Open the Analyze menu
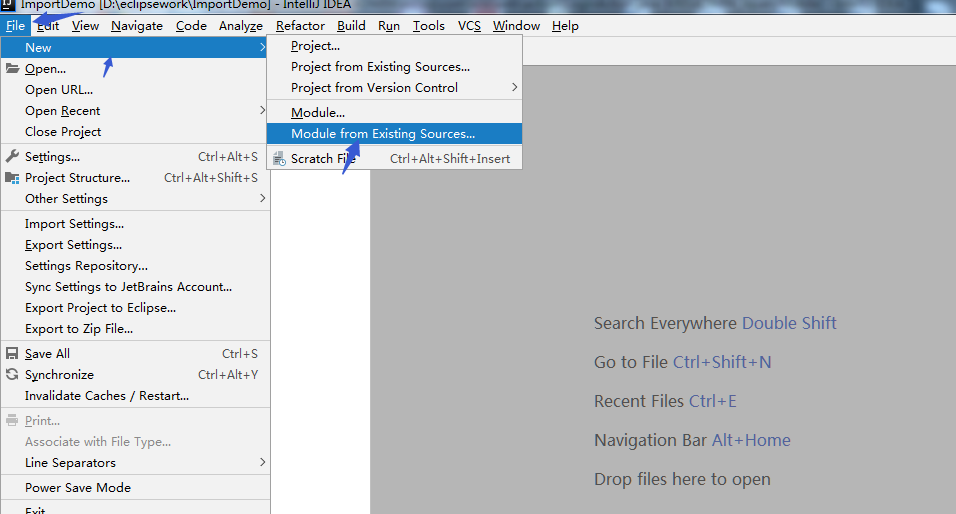The height and width of the screenshot is (514, 956). (x=241, y=26)
